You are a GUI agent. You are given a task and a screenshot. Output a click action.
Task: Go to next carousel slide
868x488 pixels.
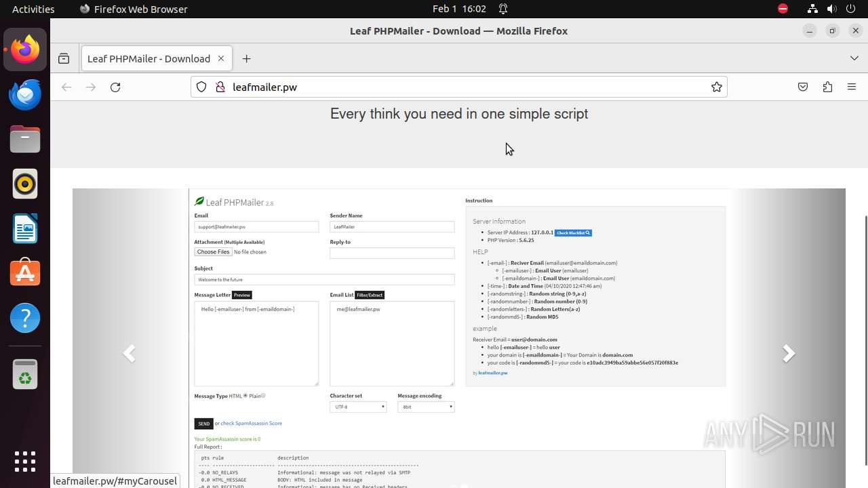point(789,353)
